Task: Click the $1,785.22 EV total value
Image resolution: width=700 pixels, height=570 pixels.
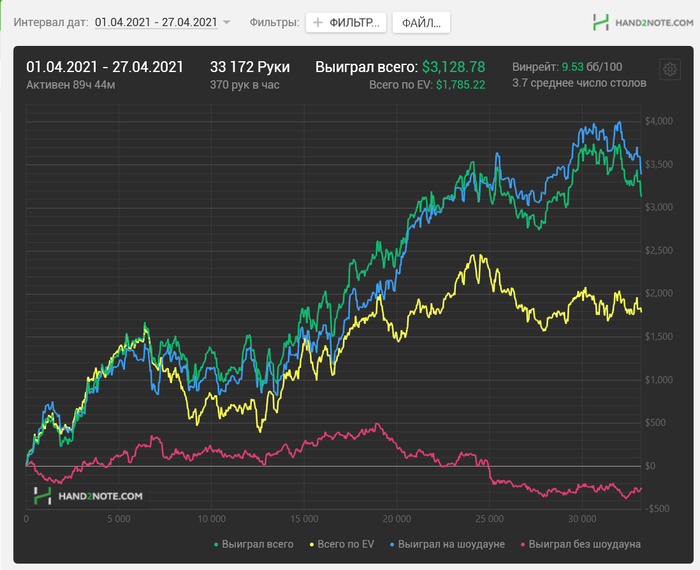Action: pos(461,85)
